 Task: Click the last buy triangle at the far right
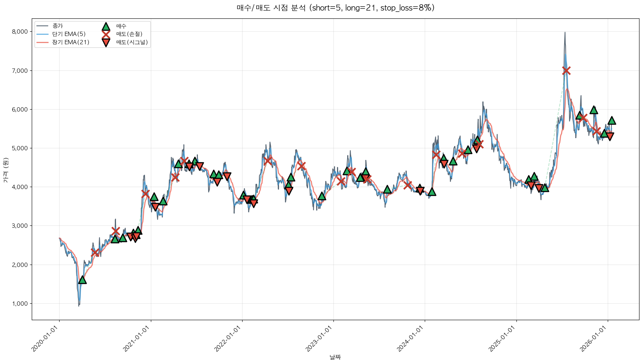pyautogui.click(x=612, y=121)
